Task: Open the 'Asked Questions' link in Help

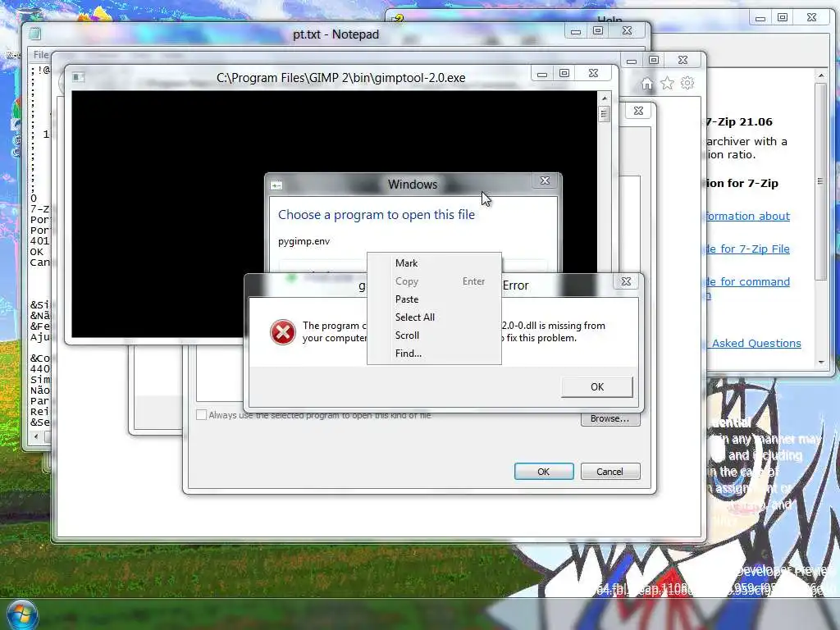Action: coord(756,344)
